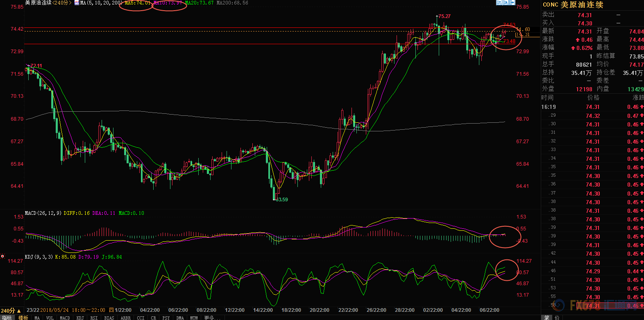Click the red up arrow next to 0.62%
Image resolution: width=644 pixels, height=320 pixels.
573,48
